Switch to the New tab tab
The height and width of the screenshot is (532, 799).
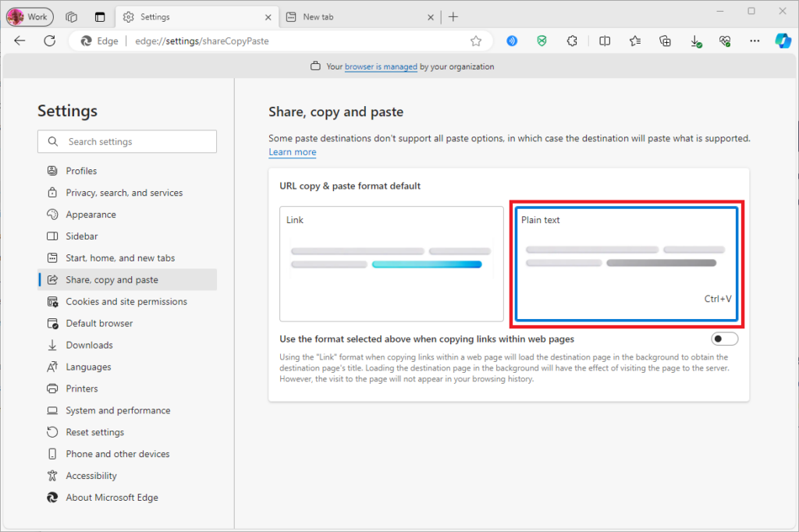pyautogui.click(x=360, y=17)
